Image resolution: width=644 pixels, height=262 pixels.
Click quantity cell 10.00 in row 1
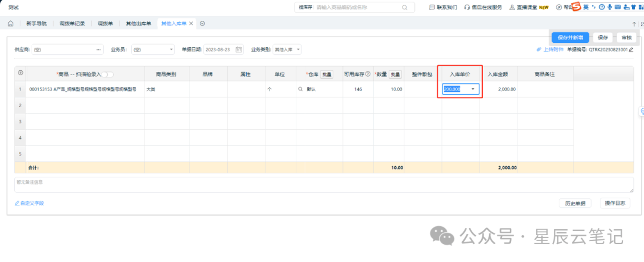tap(389, 89)
